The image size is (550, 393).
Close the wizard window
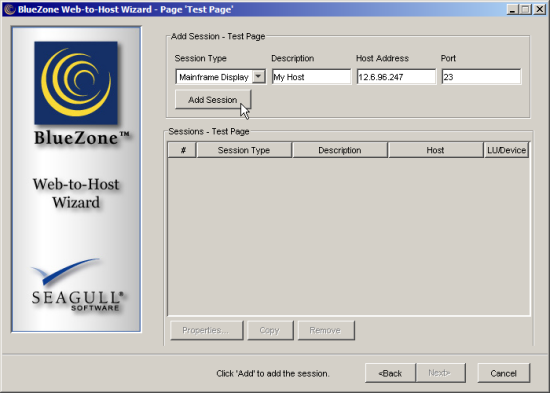coord(539,9)
